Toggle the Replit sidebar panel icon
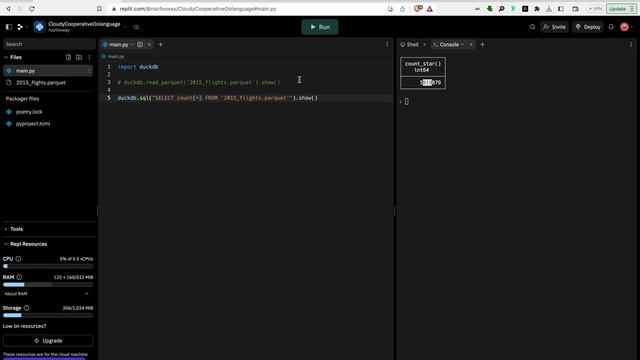 [x=9, y=27]
